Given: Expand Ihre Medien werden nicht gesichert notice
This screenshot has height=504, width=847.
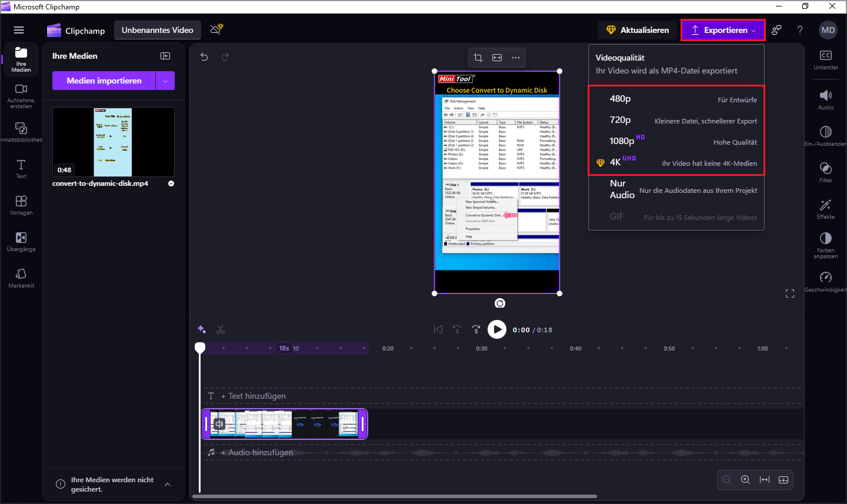Looking at the screenshot, I should [168, 485].
